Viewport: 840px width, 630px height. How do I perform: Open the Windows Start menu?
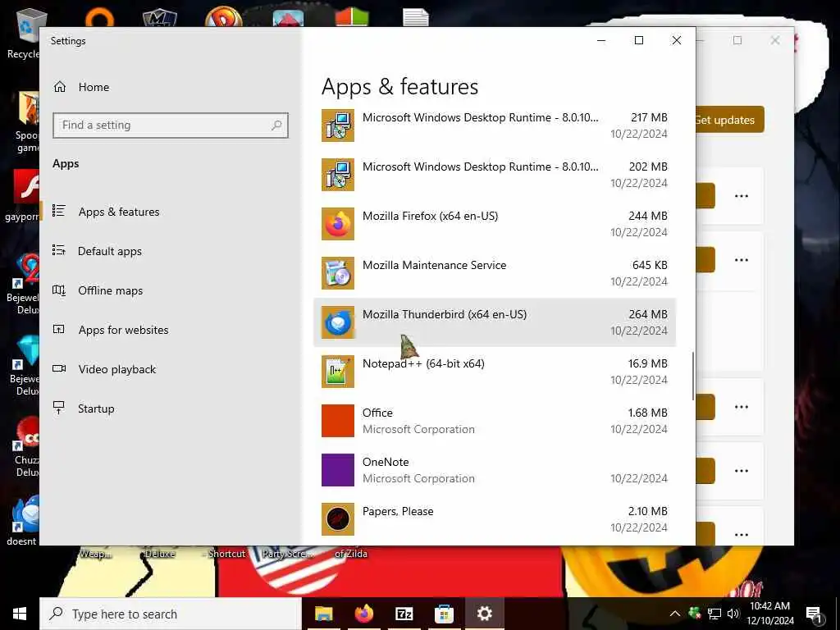pos(20,614)
